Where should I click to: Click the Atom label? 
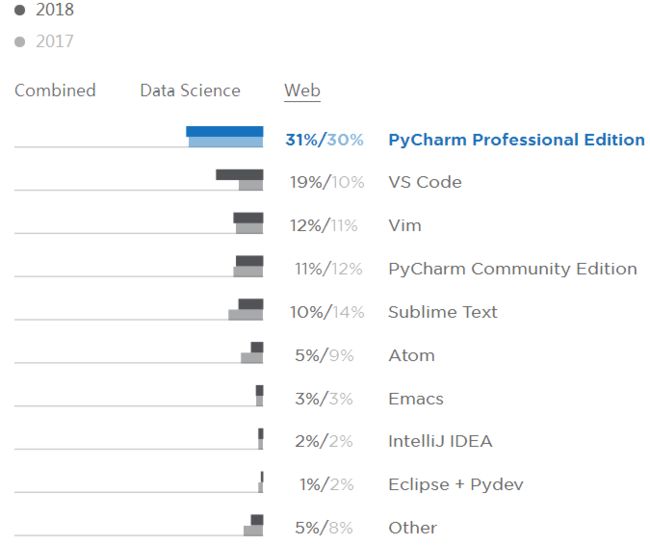point(412,356)
